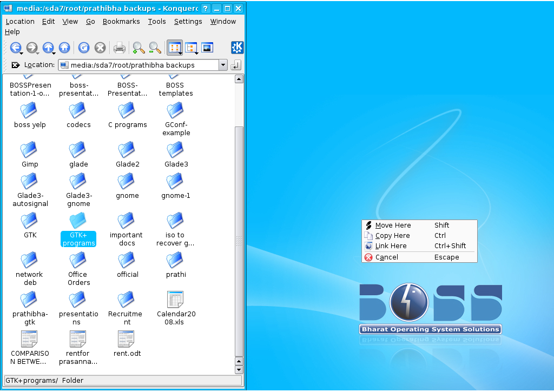This screenshot has width=554, height=392.
Task: Open the Up button dropdown arrow
Action: (54, 54)
